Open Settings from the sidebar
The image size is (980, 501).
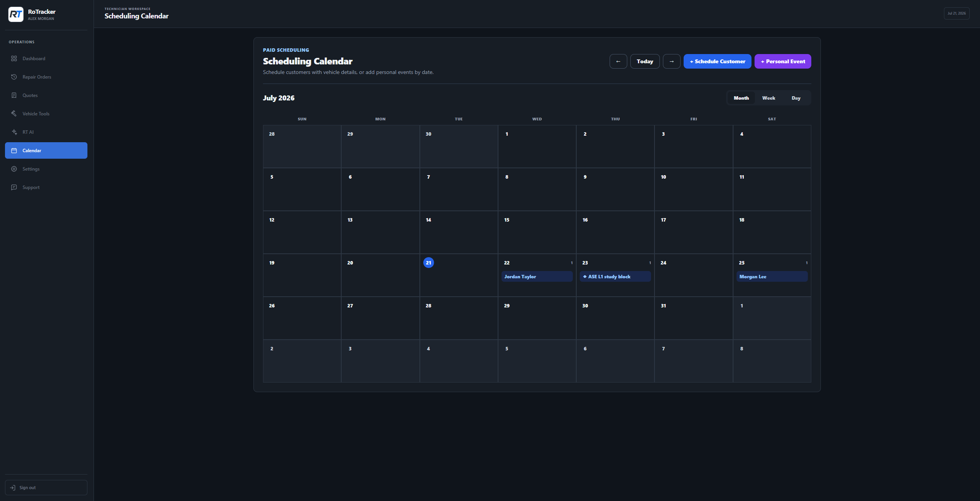46,169
